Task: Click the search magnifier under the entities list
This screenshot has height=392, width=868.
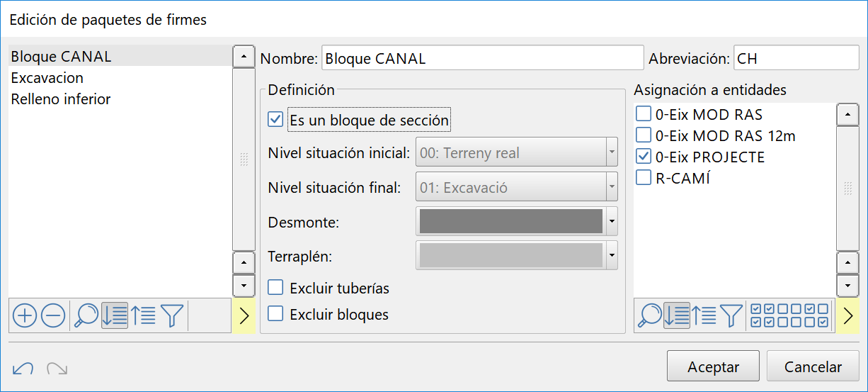Action: pyautogui.click(x=649, y=315)
